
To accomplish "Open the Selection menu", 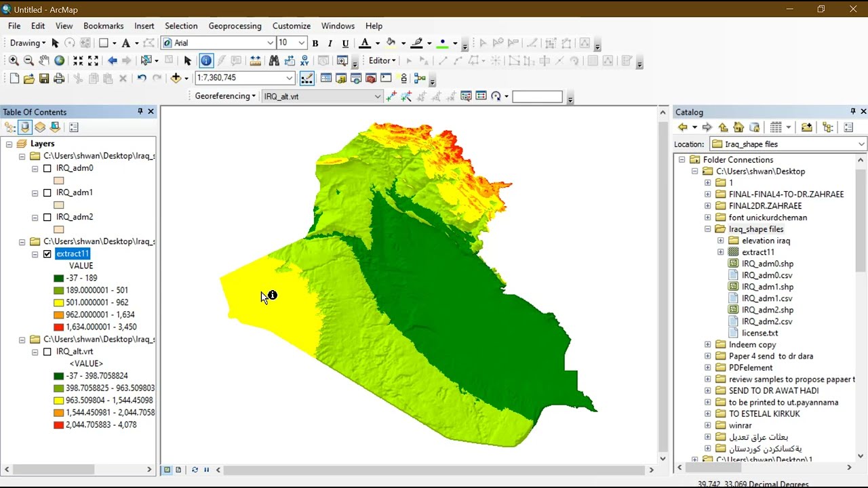I will (181, 26).
